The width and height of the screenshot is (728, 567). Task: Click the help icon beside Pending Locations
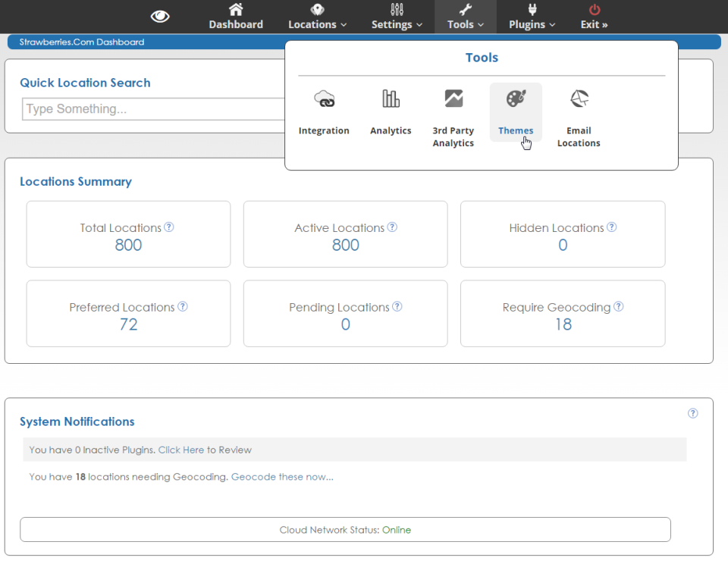point(397,306)
